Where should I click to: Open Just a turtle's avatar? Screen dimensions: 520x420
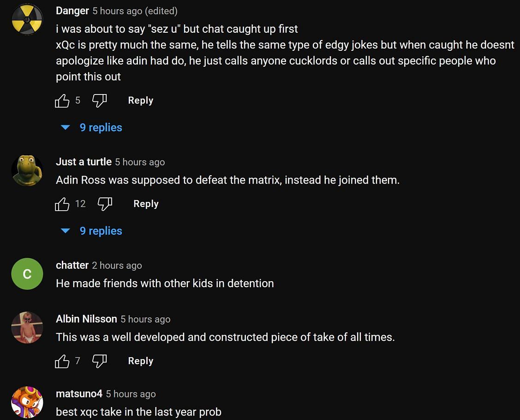coord(27,170)
